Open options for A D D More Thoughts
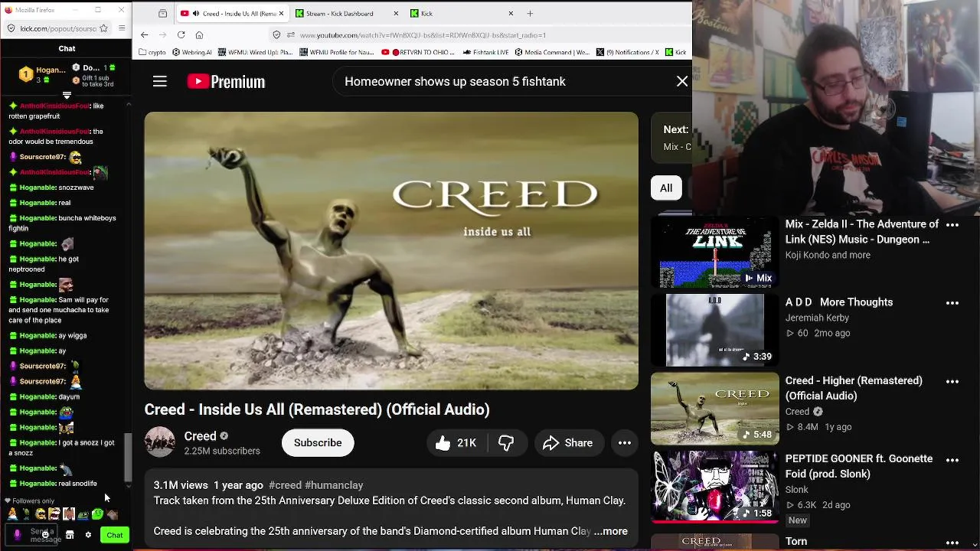Image resolution: width=980 pixels, height=551 pixels. pyautogui.click(x=952, y=303)
